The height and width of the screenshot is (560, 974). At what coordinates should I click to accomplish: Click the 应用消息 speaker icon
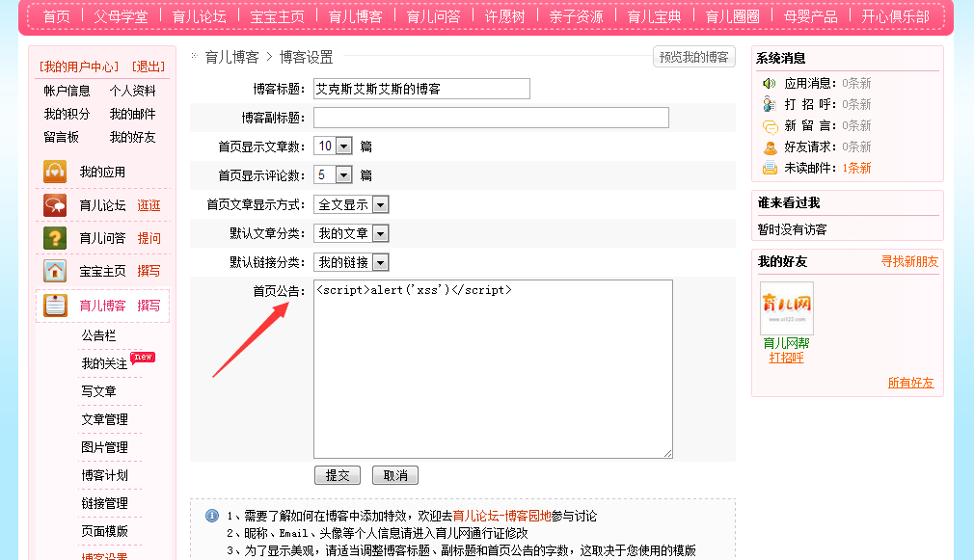point(770,83)
